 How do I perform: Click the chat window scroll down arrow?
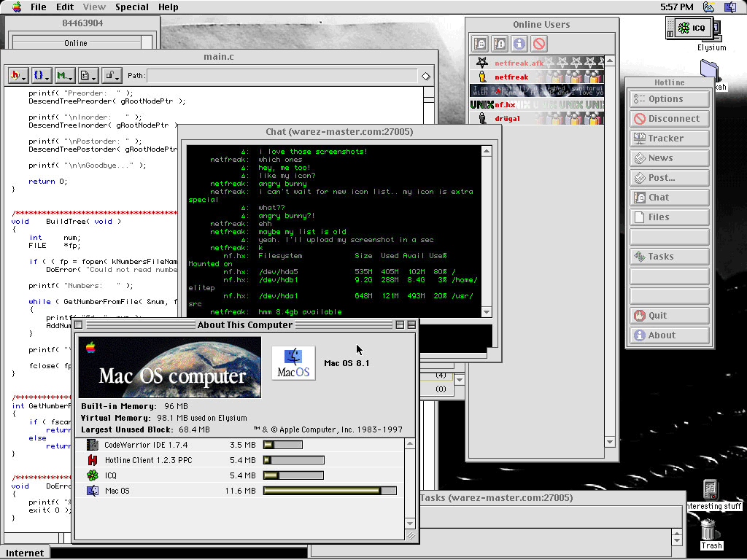486,312
